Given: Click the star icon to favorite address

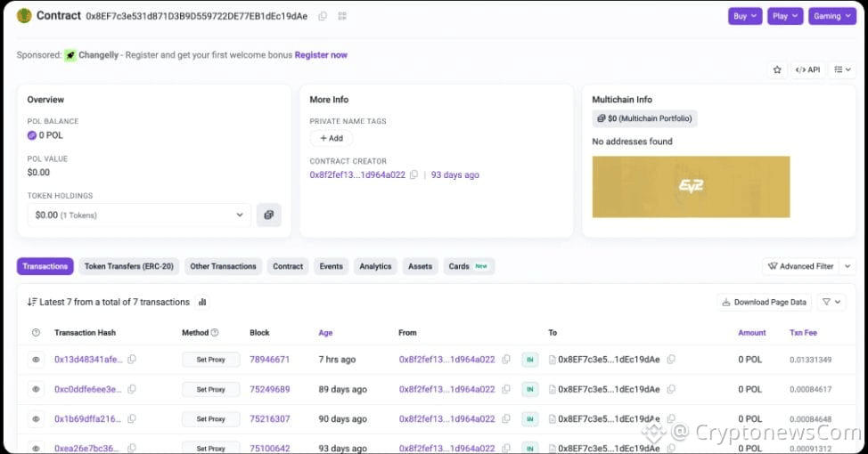Looking at the screenshot, I should pos(777,69).
